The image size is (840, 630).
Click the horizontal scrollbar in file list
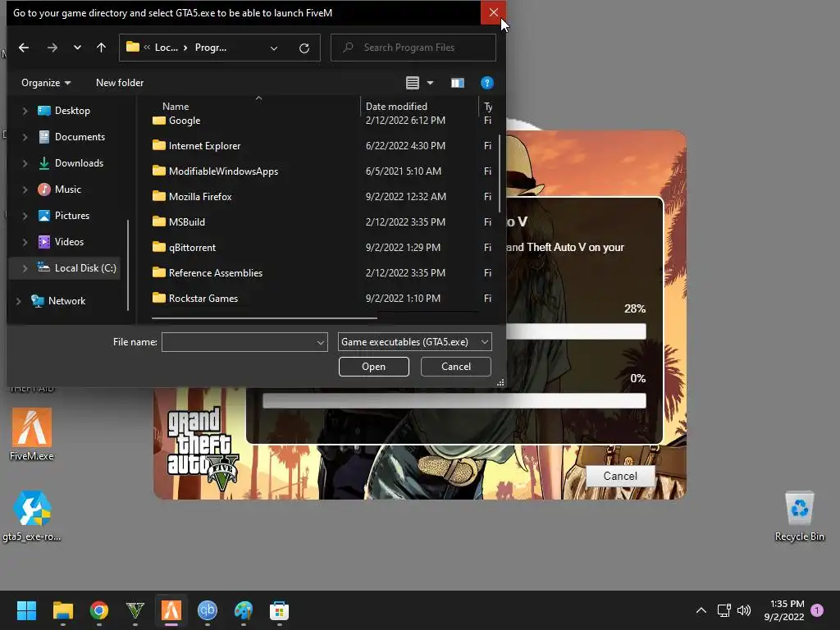pyautogui.click(x=264, y=317)
